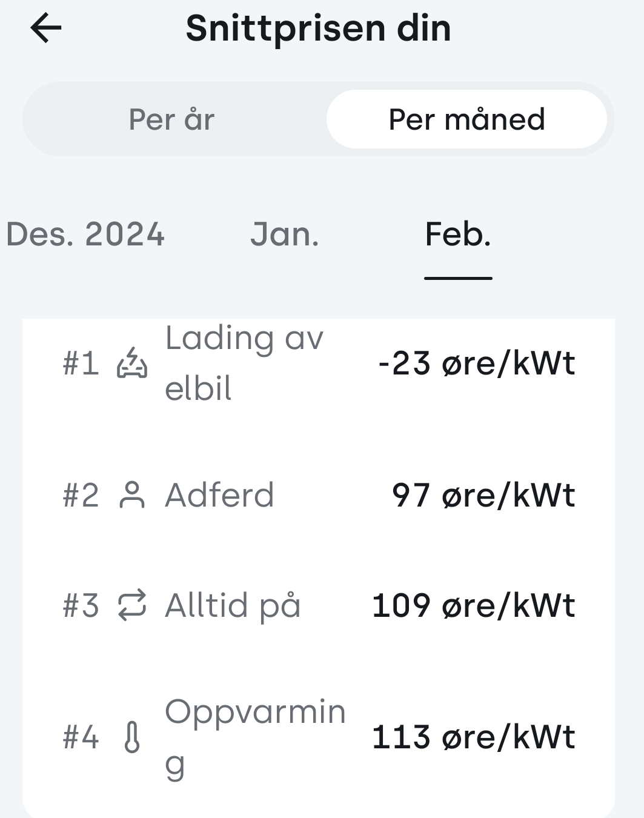Image resolution: width=644 pixels, height=818 pixels.
Task: Click the -23 øre/kWt price value
Action: point(476,364)
